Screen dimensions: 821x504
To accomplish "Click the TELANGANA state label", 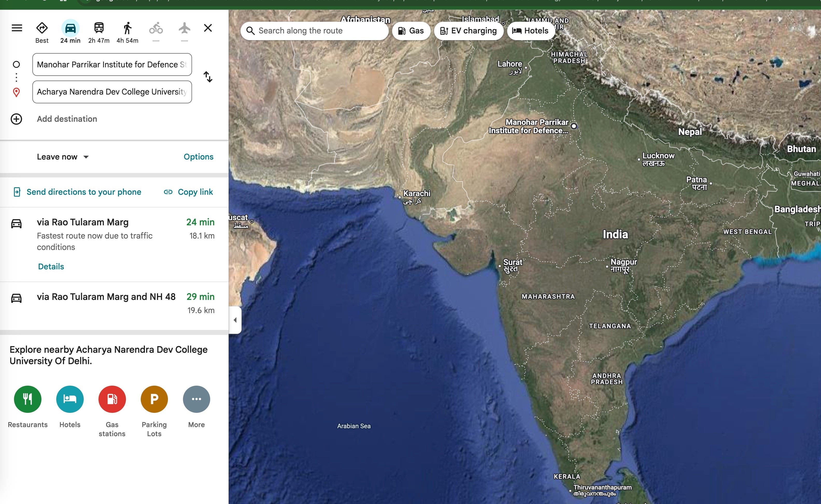I will (610, 326).
